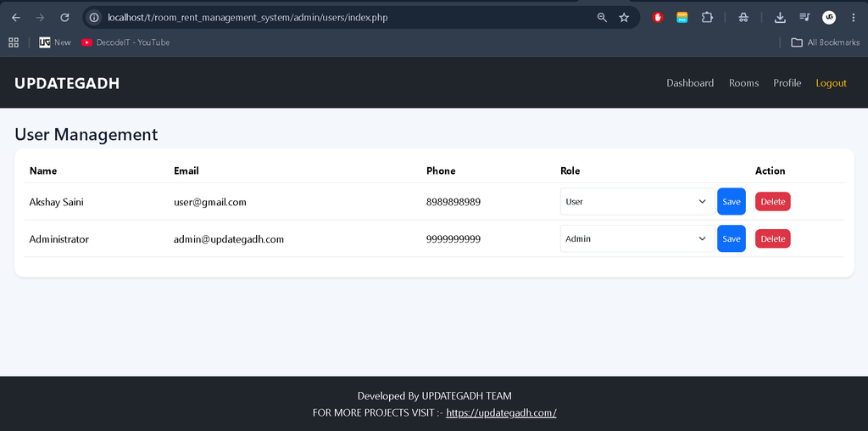
Task: Open the red ad blocker extension
Action: [658, 18]
